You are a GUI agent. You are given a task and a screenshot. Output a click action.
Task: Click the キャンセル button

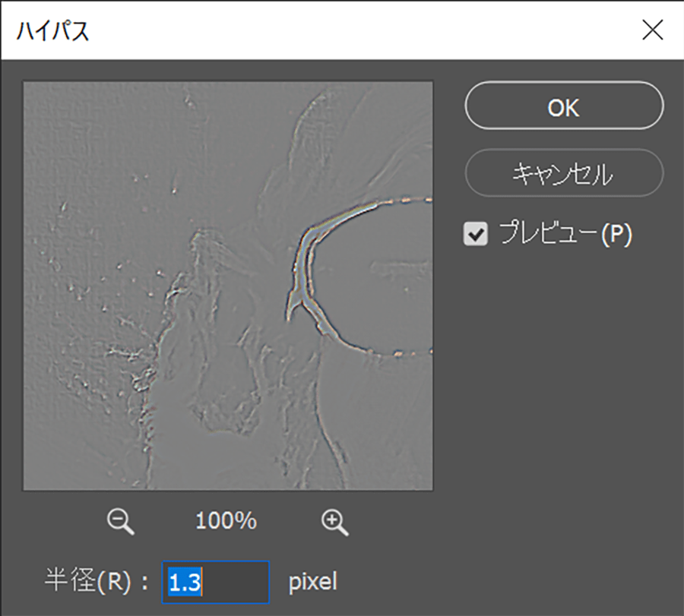tap(564, 173)
